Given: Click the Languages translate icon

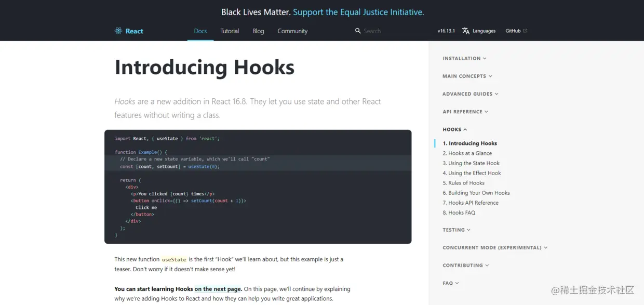Looking at the screenshot, I should pos(466,31).
